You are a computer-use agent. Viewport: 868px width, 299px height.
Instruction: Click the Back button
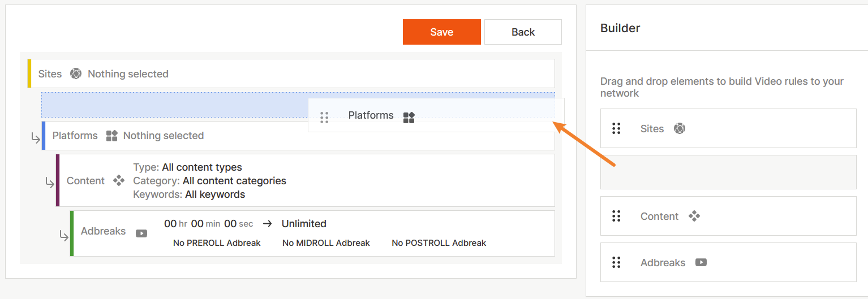click(x=523, y=32)
